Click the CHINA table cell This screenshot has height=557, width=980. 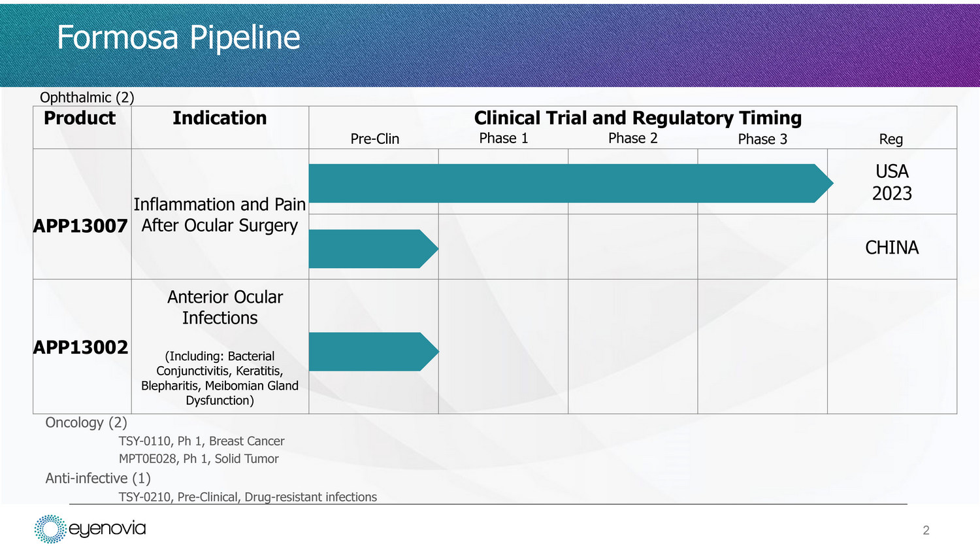point(892,248)
